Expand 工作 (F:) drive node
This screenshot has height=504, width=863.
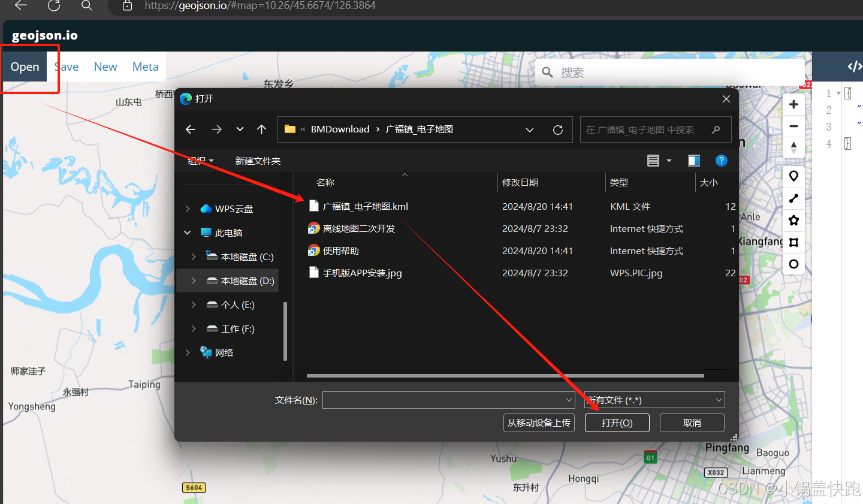point(194,328)
